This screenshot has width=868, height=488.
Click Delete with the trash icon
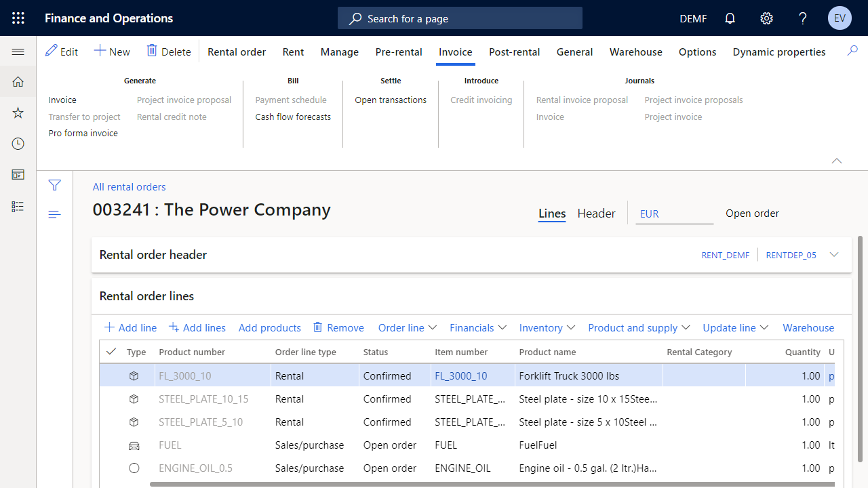point(169,52)
